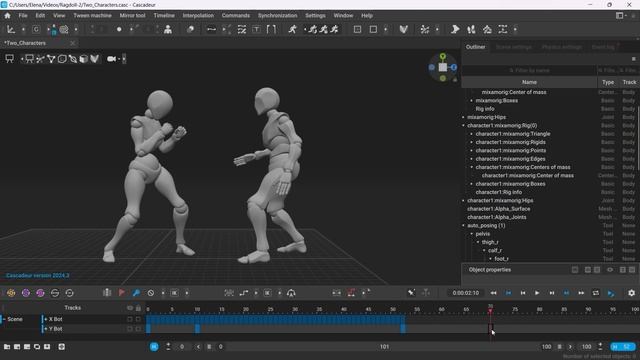Collapse the thigh_r node
The height and width of the screenshot is (360, 640).
[478, 242]
